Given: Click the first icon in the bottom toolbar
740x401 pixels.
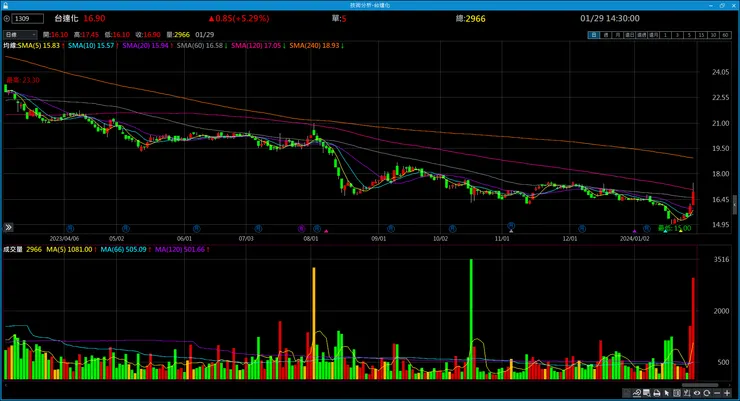Looking at the screenshot, I should tap(627, 393).
